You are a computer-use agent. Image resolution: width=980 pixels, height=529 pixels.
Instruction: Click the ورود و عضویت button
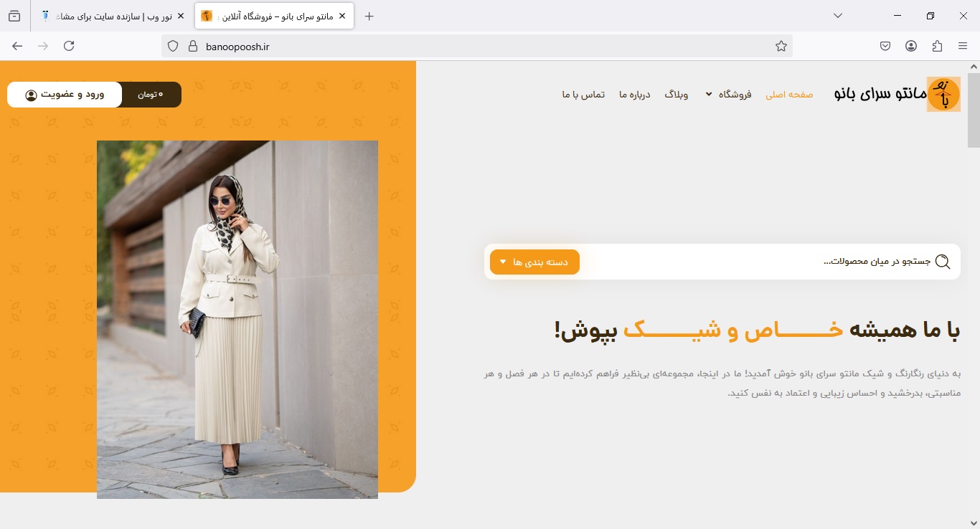tap(65, 94)
